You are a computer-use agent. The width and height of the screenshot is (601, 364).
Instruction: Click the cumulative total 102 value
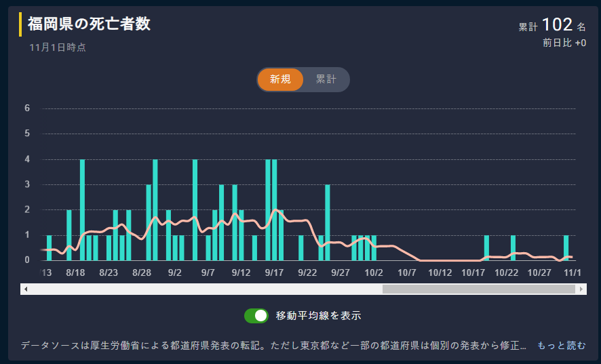[x=558, y=24]
